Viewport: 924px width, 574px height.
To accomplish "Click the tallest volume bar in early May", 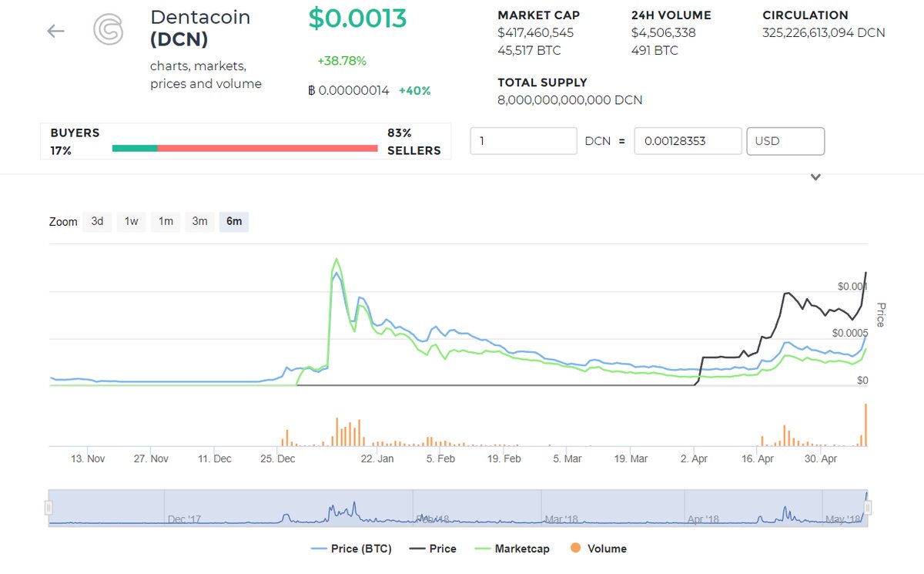I will [x=866, y=425].
